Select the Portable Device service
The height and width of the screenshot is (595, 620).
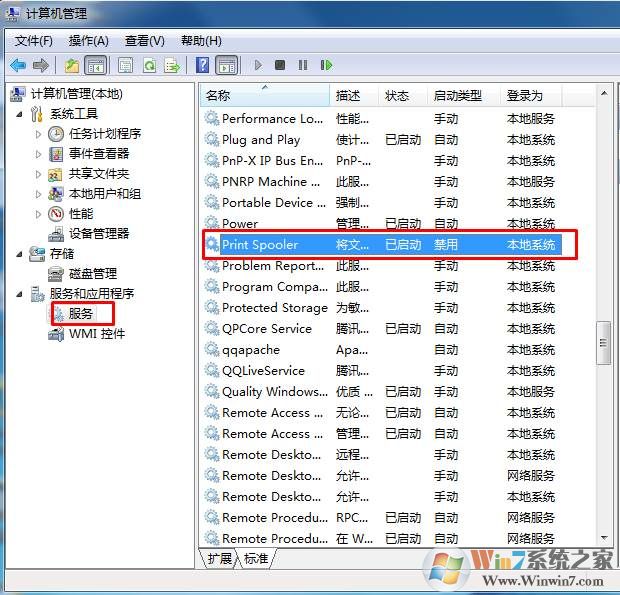click(x=382, y=203)
